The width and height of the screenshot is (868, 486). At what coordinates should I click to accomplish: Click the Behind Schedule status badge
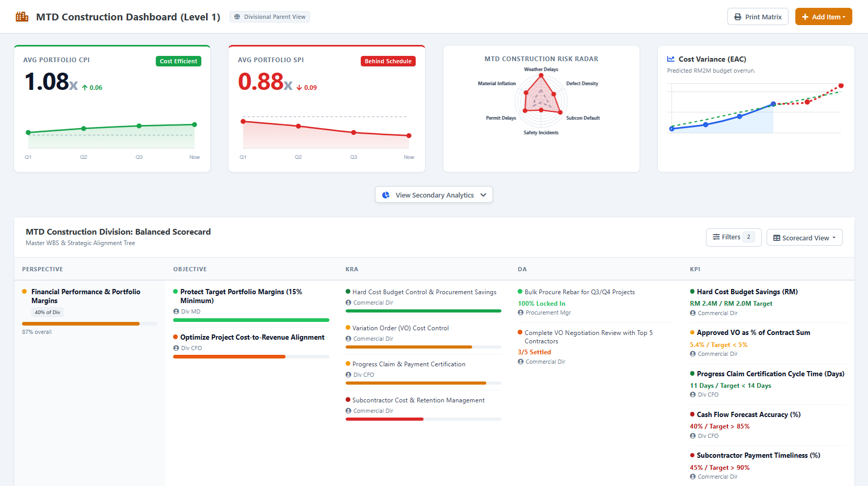point(388,61)
